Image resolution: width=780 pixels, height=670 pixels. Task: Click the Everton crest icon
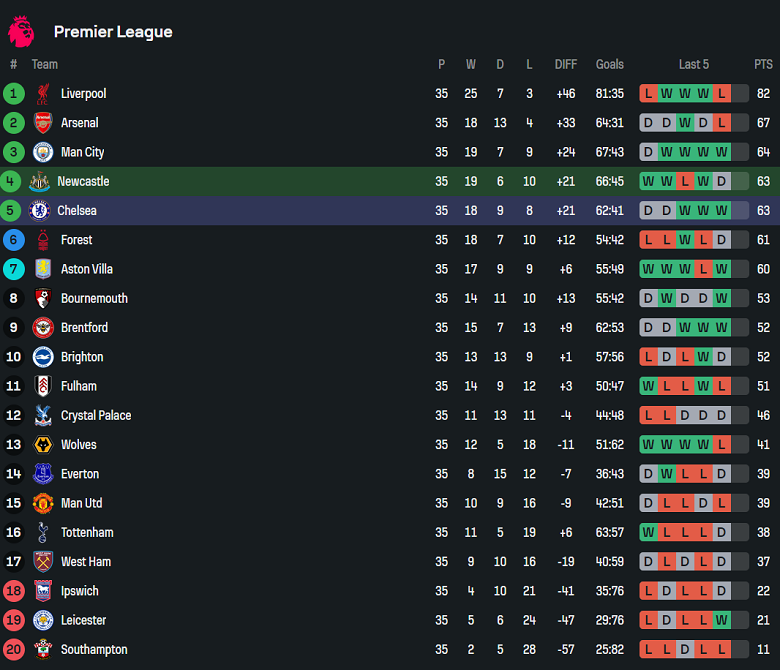click(x=43, y=474)
